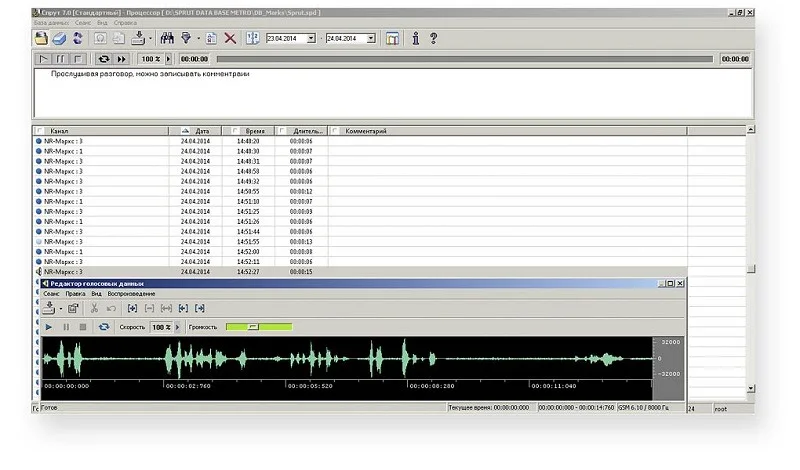Toggle the Канал column checkbox
Screen dimensions: 800x470
point(40,131)
